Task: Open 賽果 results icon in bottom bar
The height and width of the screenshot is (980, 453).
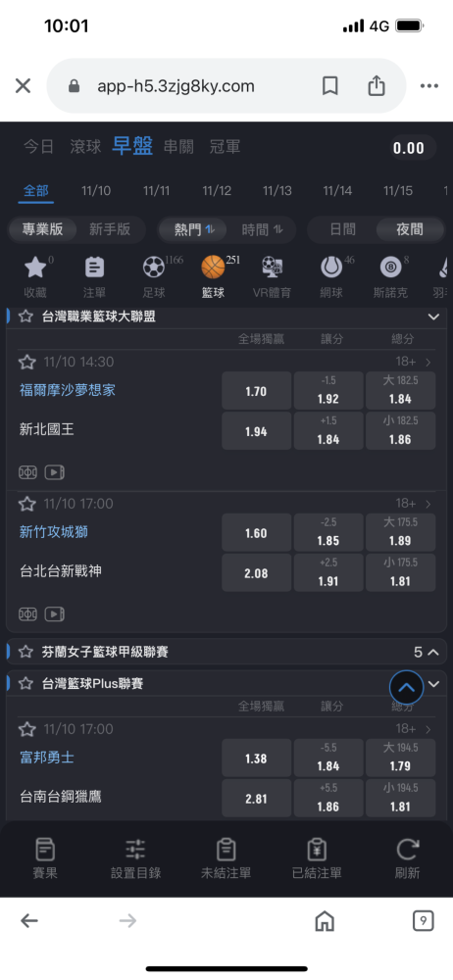Action: 44,850
